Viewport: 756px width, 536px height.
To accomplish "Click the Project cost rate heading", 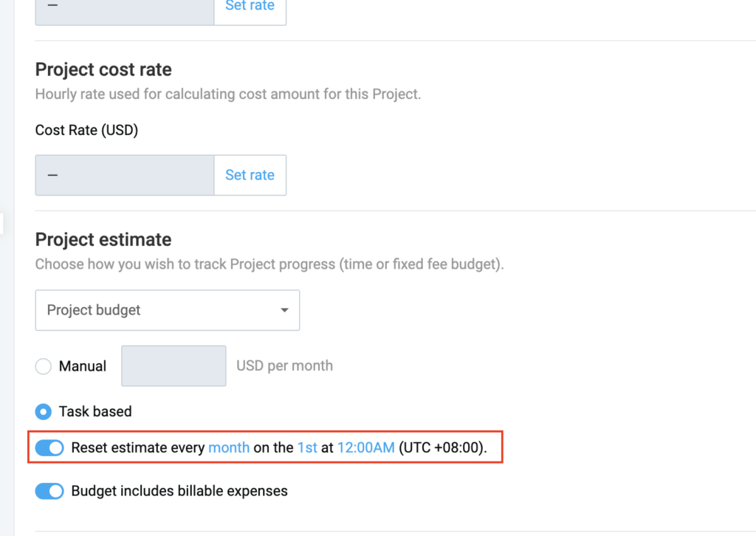I will tap(103, 70).
